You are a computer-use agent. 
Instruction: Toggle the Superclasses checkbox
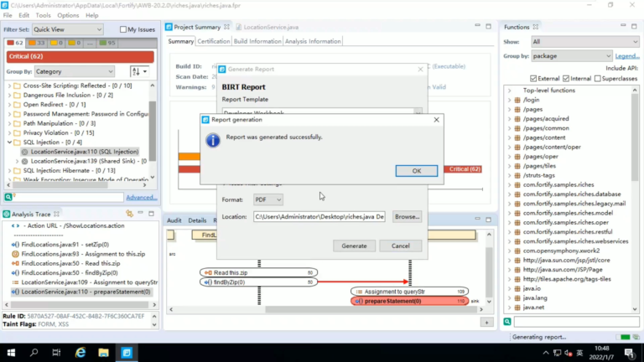click(x=598, y=79)
